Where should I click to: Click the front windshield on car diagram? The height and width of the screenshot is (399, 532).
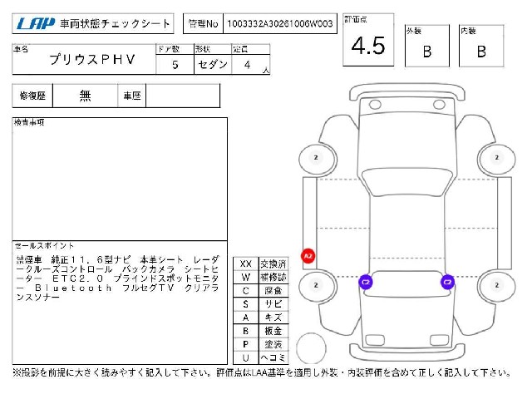tap(407, 181)
